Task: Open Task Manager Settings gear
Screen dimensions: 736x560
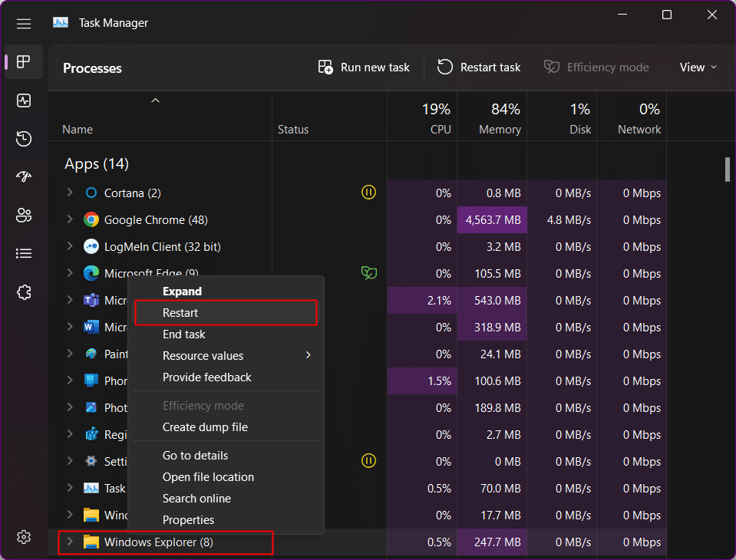Action: tap(24, 537)
